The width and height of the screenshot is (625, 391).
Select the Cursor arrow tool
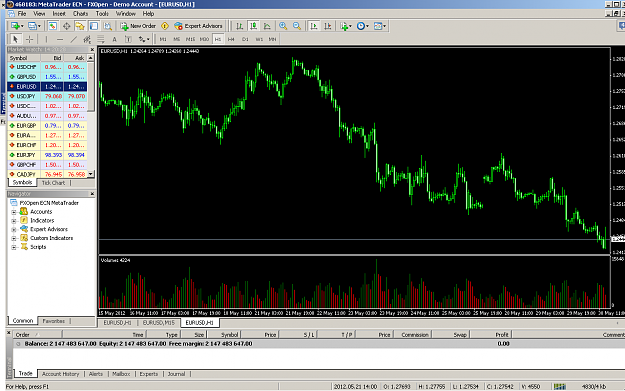click(15, 39)
